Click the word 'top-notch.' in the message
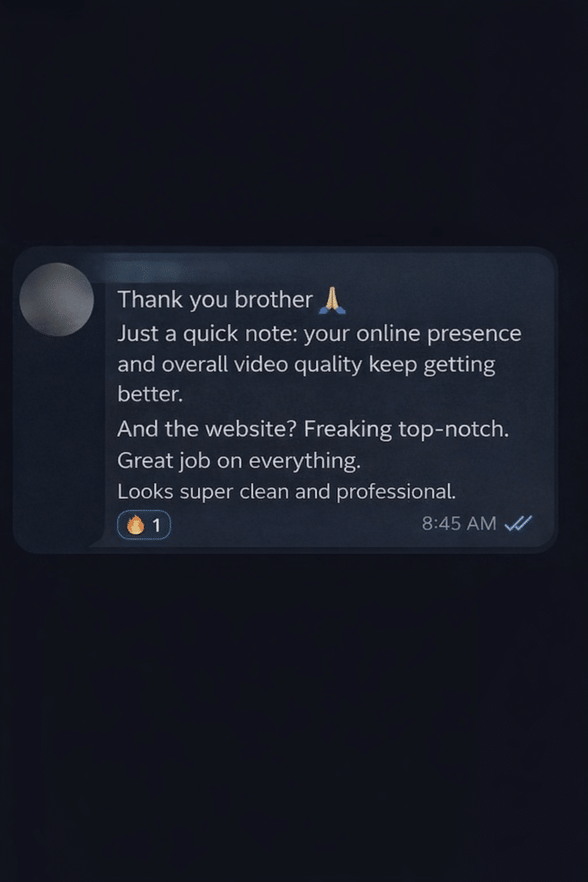 tap(454, 429)
